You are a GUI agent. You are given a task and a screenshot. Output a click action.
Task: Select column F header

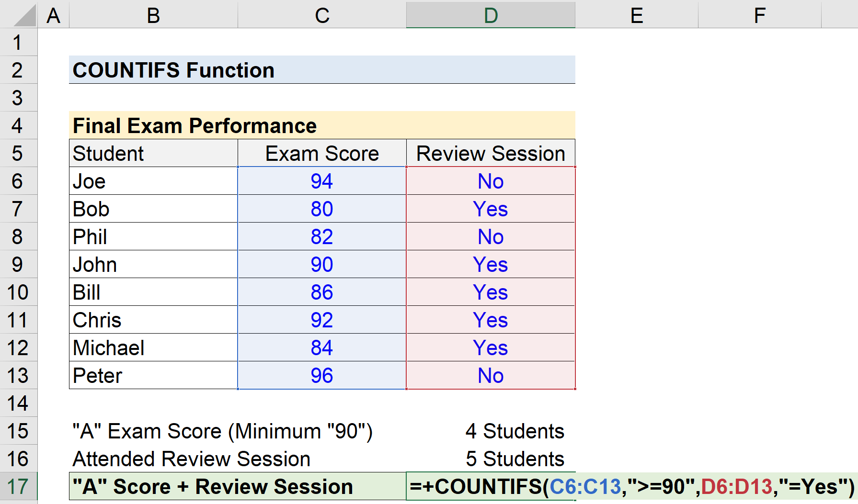(760, 15)
